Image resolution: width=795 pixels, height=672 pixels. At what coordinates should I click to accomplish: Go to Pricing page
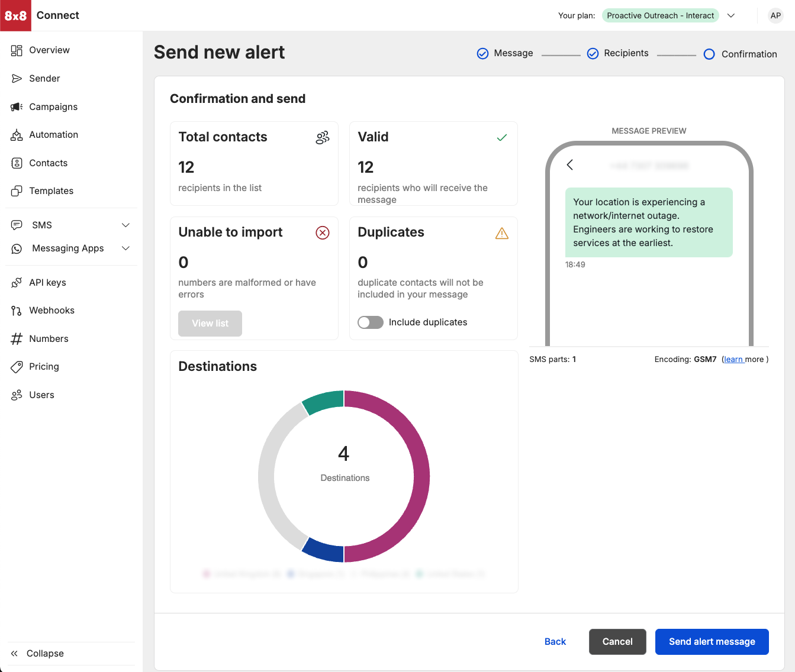click(x=44, y=367)
